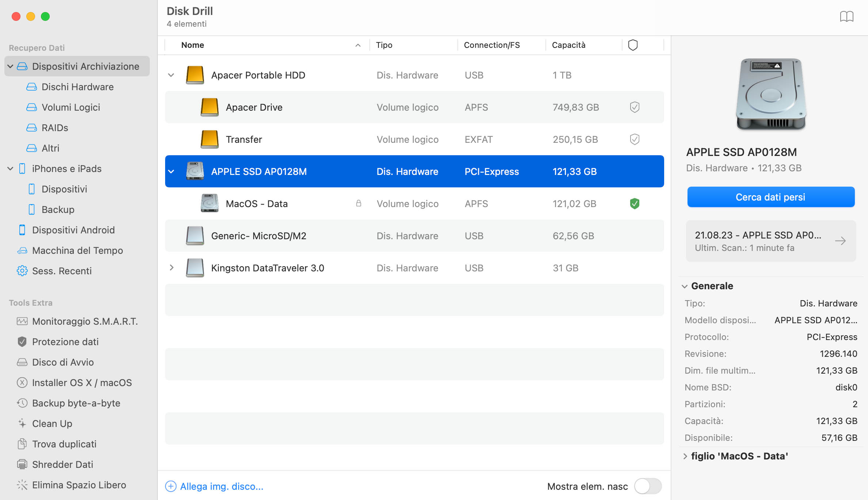Select the MacOS - Data volume name
This screenshot has width=868, height=500.
[256, 203]
